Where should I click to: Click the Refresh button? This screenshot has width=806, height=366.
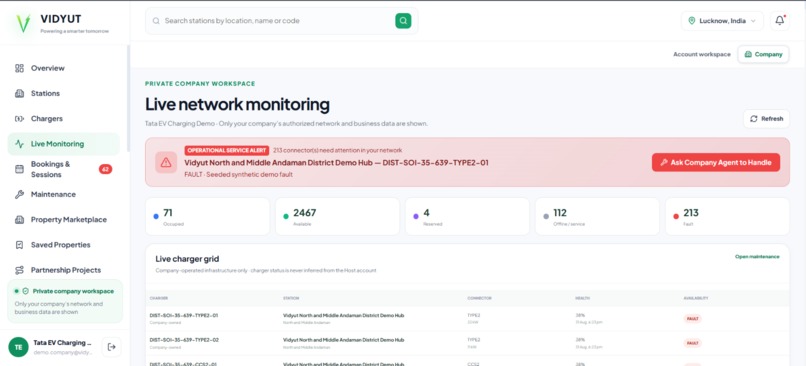pyautogui.click(x=766, y=119)
